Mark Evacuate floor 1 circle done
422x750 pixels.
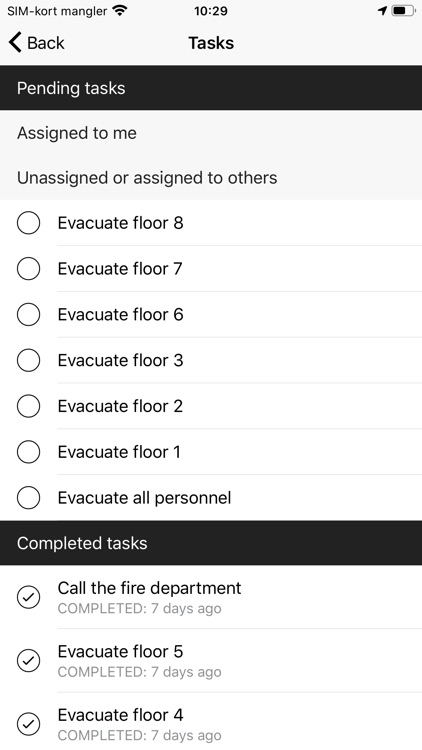click(x=28, y=452)
